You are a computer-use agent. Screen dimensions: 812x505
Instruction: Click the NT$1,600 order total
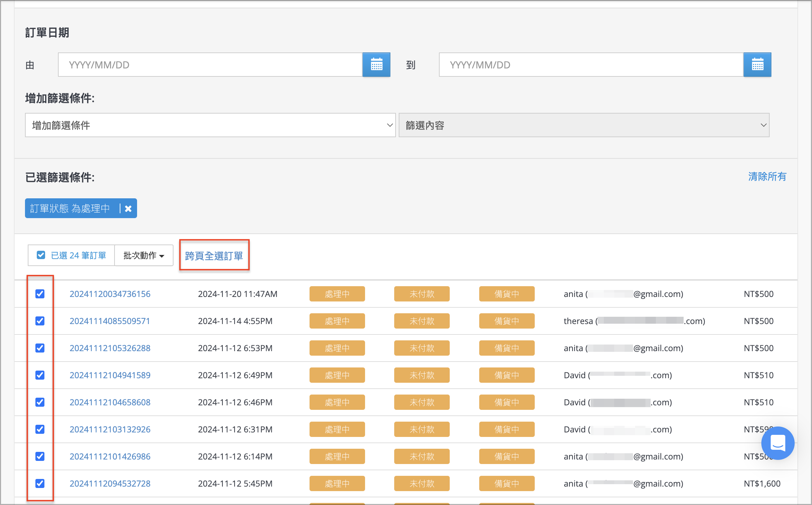(762, 483)
